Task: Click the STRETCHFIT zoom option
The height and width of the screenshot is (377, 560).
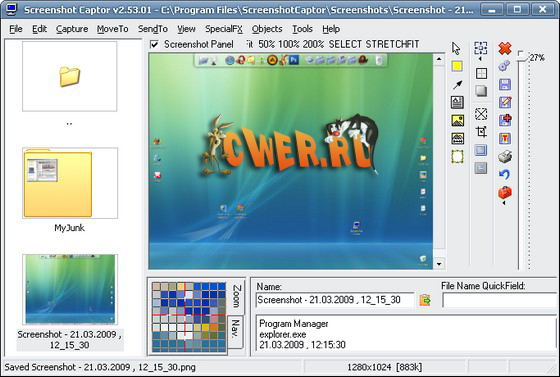Action: point(392,44)
